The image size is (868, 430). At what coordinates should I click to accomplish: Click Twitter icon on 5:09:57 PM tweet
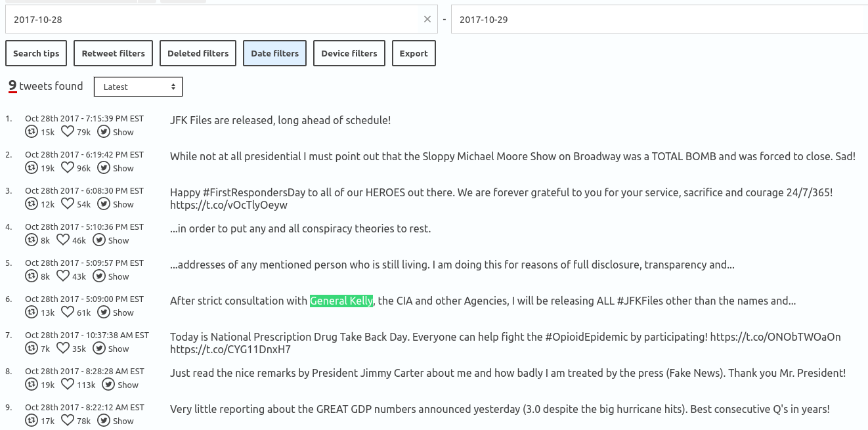click(x=99, y=276)
